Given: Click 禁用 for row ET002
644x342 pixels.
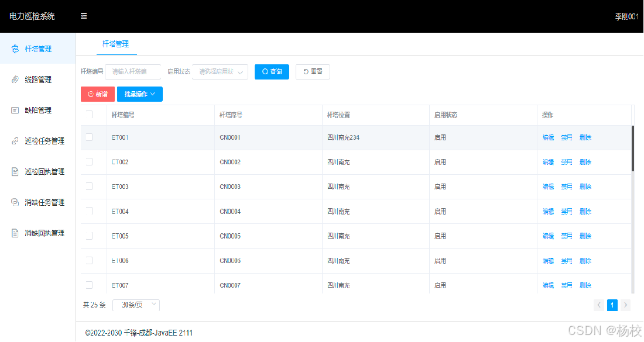Looking at the screenshot, I should [x=567, y=162].
